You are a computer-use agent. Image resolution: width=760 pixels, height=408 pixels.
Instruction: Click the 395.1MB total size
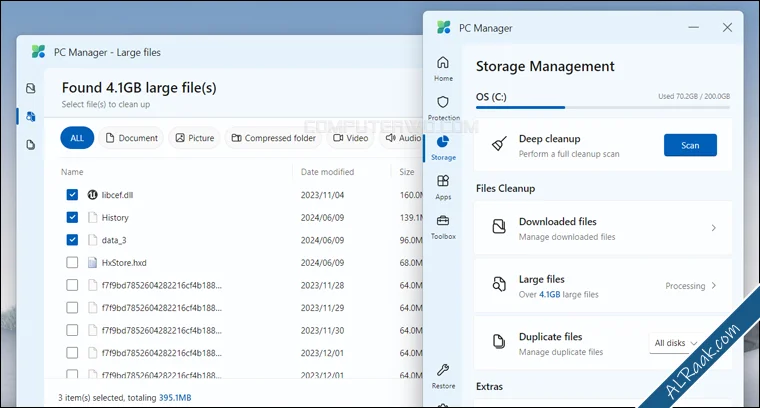click(x=175, y=397)
